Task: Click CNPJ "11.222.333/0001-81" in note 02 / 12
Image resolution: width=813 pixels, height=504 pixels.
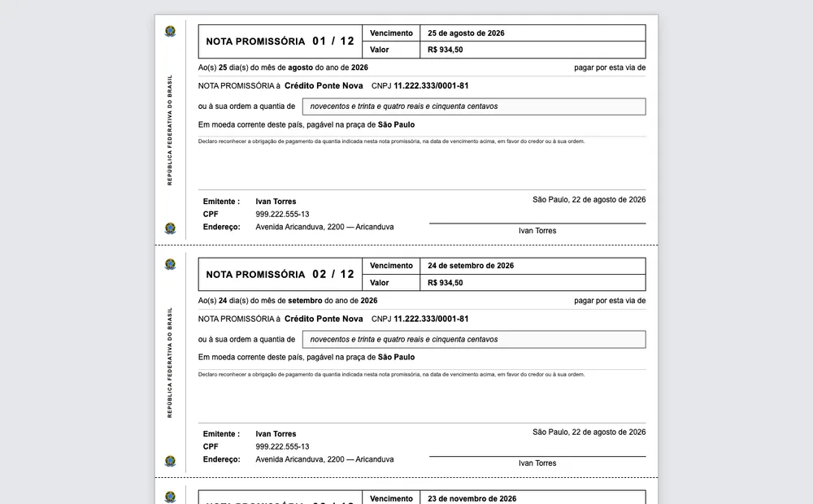Action: tap(431, 319)
